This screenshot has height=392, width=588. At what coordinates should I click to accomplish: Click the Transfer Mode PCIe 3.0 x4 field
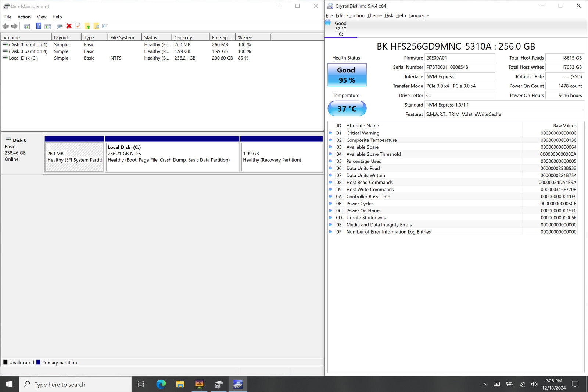click(x=460, y=86)
